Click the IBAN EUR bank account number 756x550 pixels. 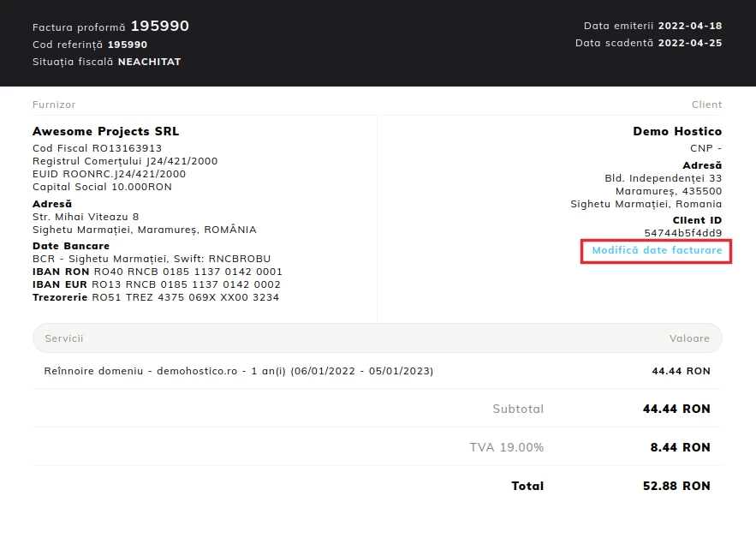tap(157, 284)
